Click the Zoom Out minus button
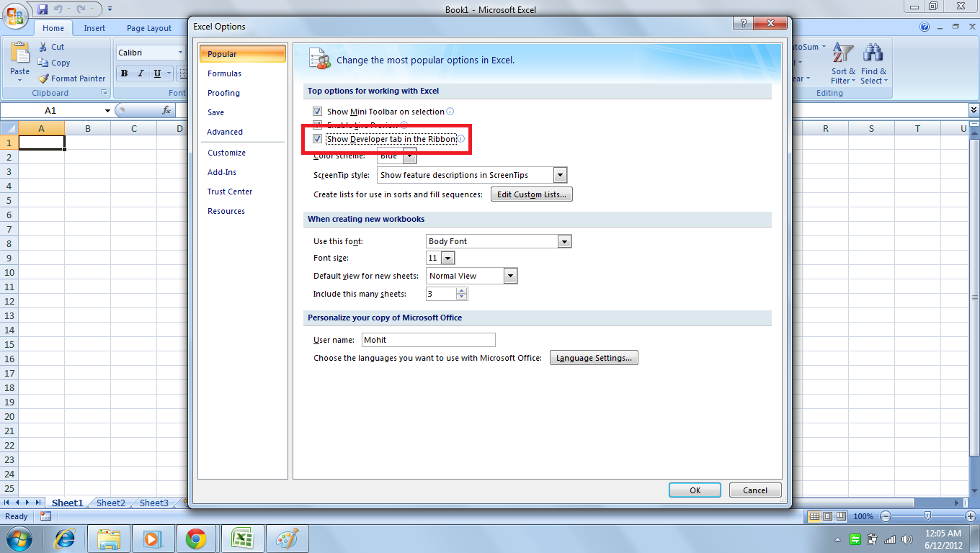This screenshot has width=980, height=553. coord(886,516)
